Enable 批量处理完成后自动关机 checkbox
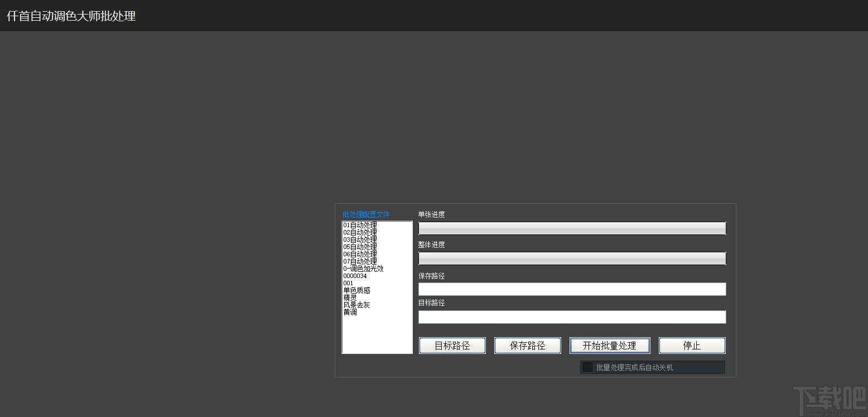868x417 pixels. click(587, 367)
